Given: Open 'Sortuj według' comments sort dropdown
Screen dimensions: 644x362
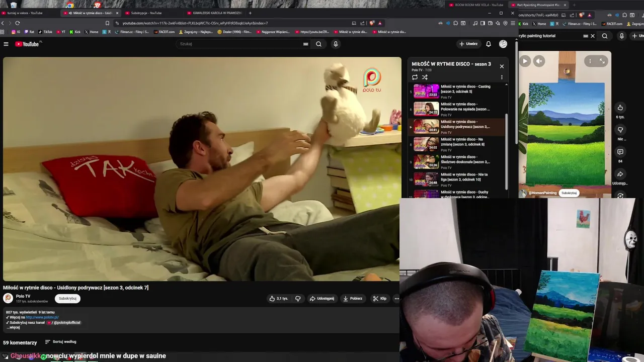Looking at the screenshot, I should [x=60, y=342].
